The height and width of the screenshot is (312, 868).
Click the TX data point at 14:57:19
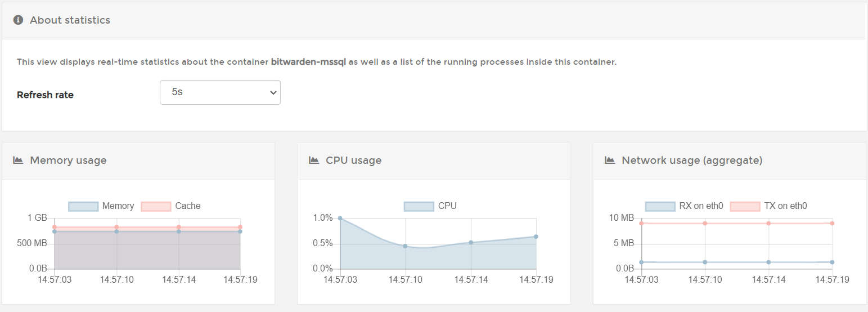tap(832, 224)
